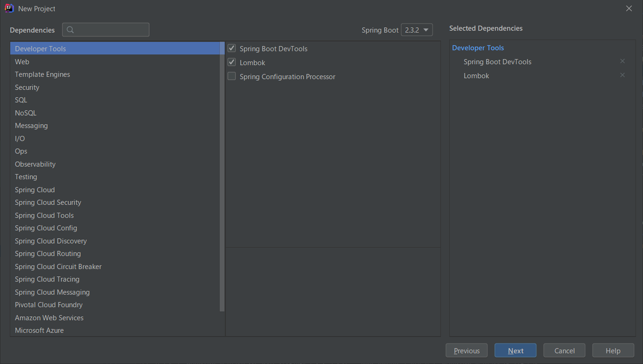Close the New Project dialog
The width and height of the screenshot is (643, 364).
pos(629,9)
